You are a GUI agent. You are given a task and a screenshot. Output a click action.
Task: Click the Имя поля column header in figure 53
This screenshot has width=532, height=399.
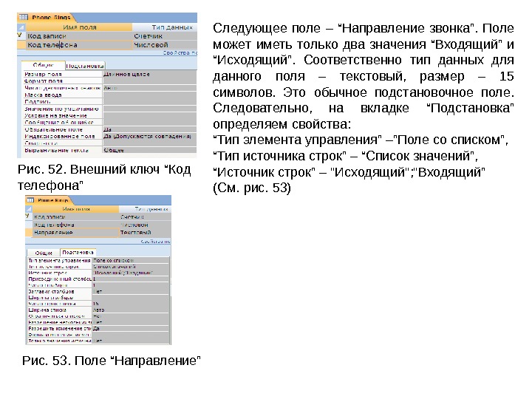coord(75,209)
